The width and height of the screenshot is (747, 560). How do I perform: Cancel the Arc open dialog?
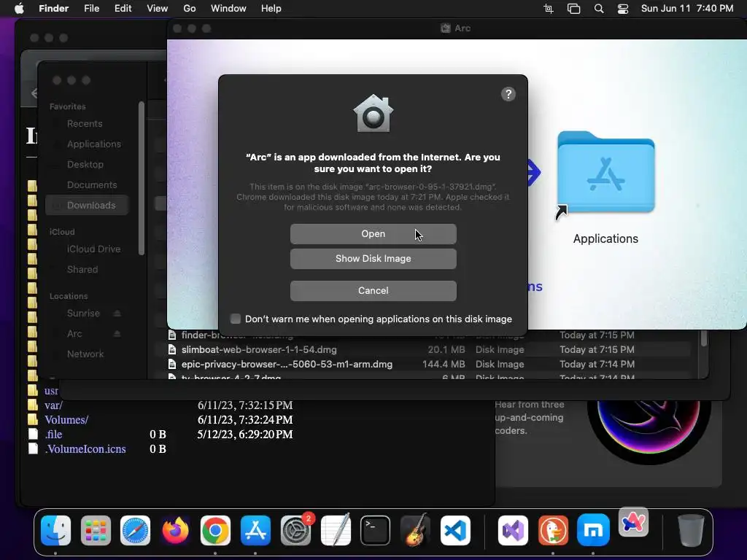tap(373, 290)
